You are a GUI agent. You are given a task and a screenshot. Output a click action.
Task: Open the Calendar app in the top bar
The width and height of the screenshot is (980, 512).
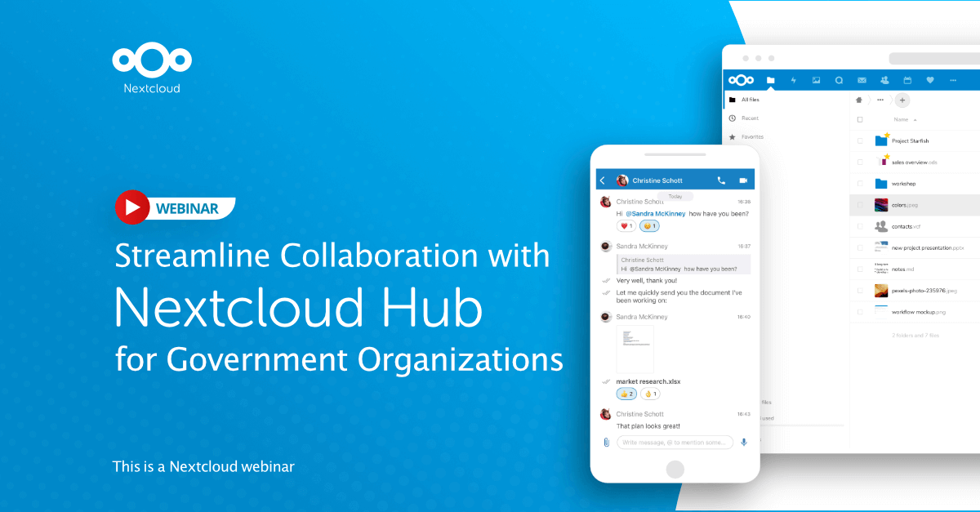pos(907,80)
